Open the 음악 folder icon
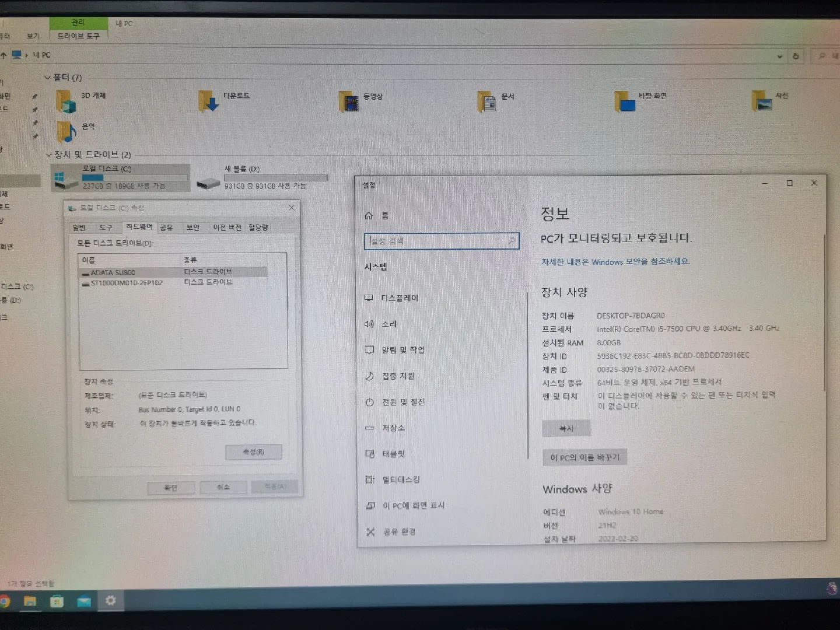Screen dimensions: 840x630 point(66,132)
